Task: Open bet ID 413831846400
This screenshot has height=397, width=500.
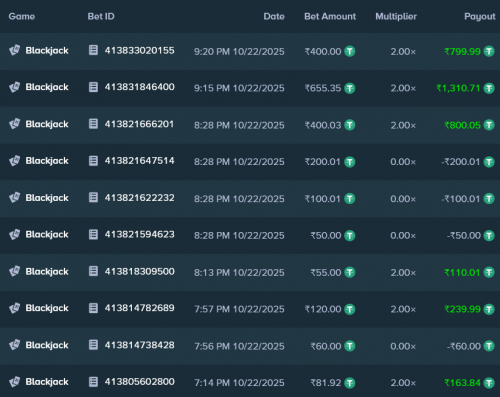Action: (x=140, y=87)
